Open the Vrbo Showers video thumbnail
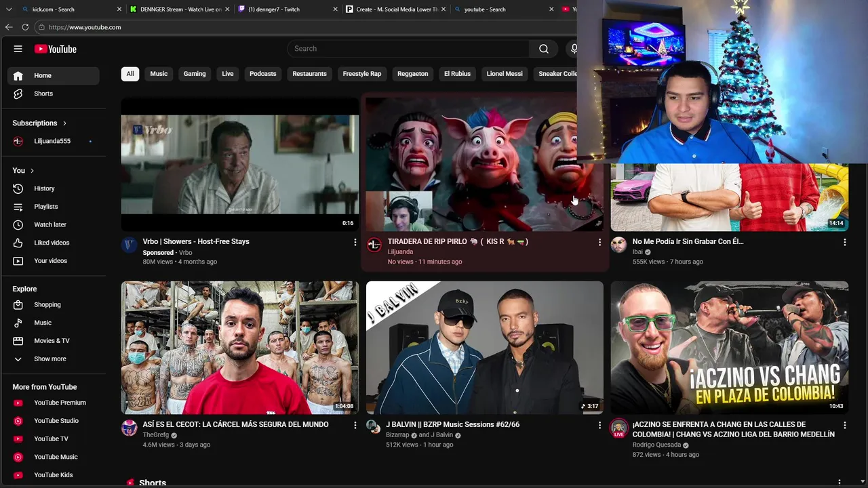 tap(240, 165)
